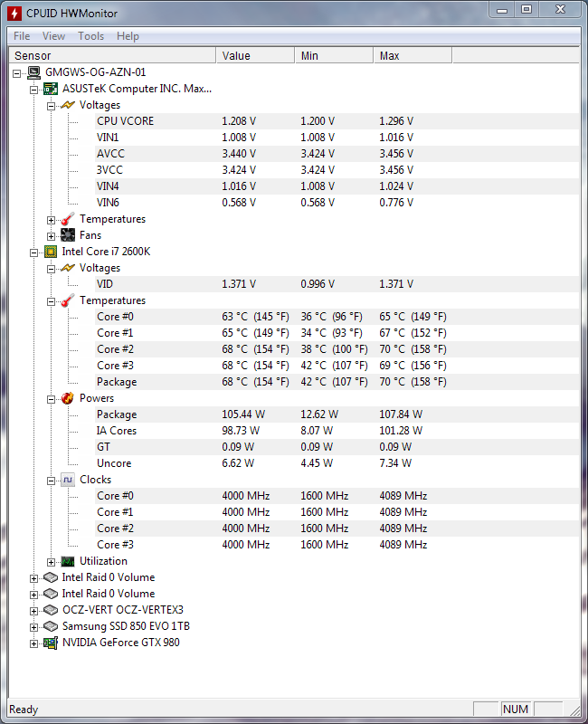
Task: Expand the Fans group
Action: click(x=51, y=236)
